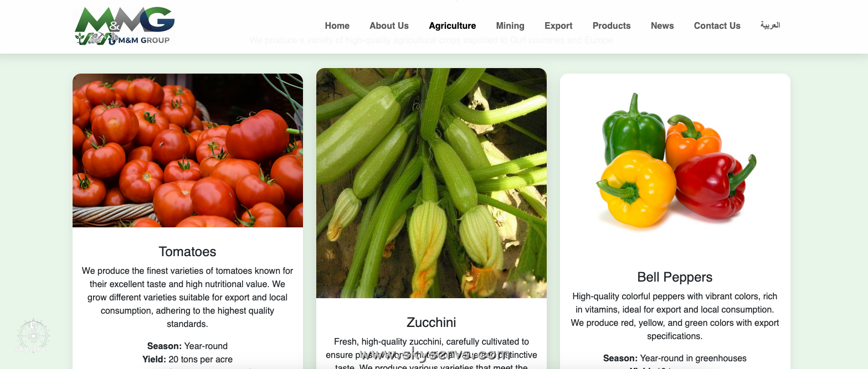Viewport: 868px width, 369px height.
Task: Open the Products page
Action: click(x=612, y=25)
